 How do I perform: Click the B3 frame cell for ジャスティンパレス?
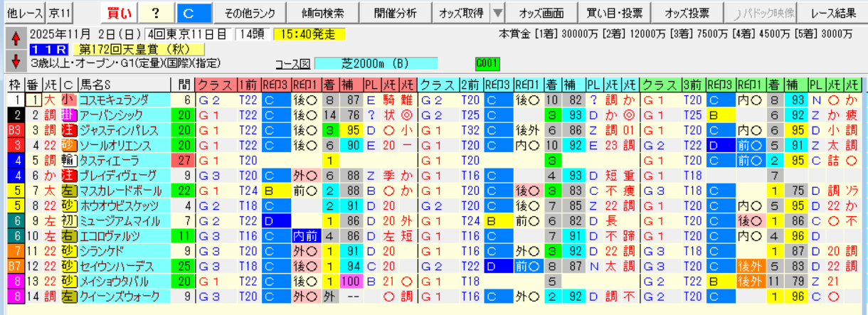14,130
